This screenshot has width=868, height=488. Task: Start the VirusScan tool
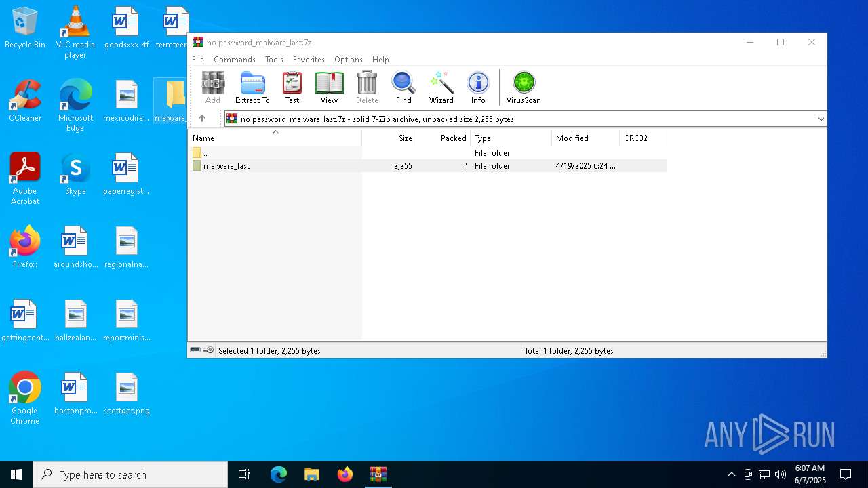[524, 88]
